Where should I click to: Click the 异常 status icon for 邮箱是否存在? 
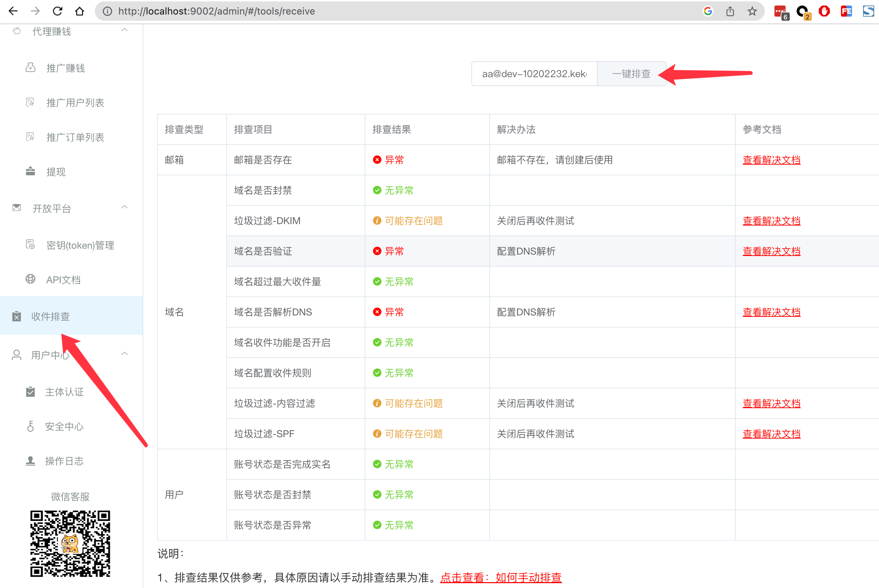click(x=377, y=160)
